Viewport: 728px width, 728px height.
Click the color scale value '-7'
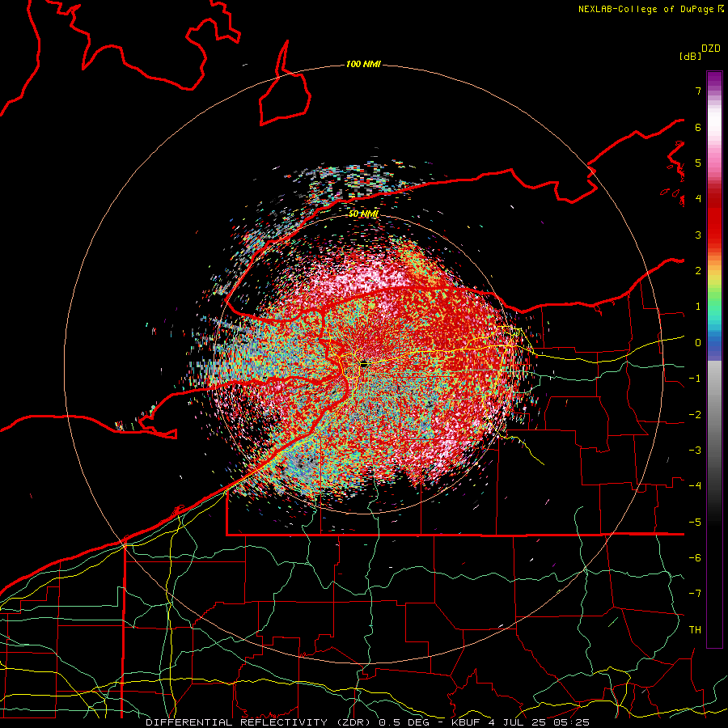[695, 594]
